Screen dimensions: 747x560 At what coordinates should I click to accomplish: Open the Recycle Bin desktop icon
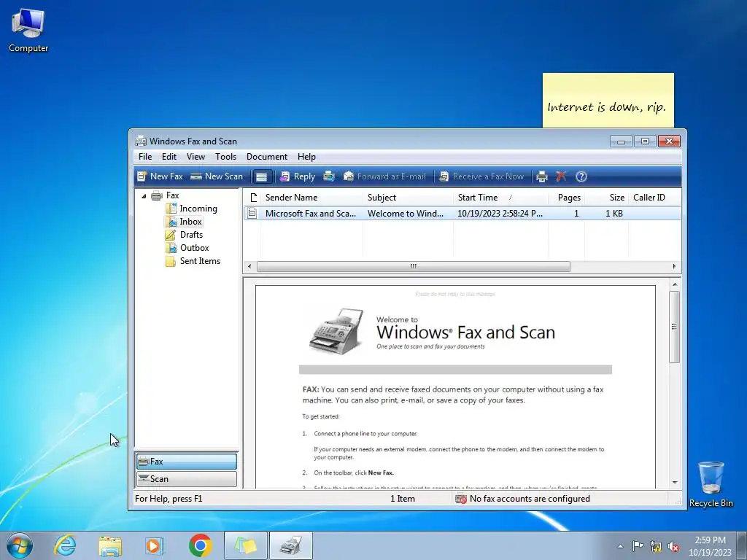click(x=711, y=484)
